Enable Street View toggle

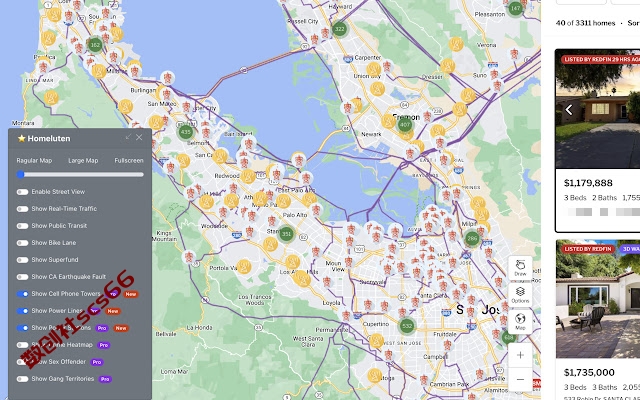(x=22, y=192)
